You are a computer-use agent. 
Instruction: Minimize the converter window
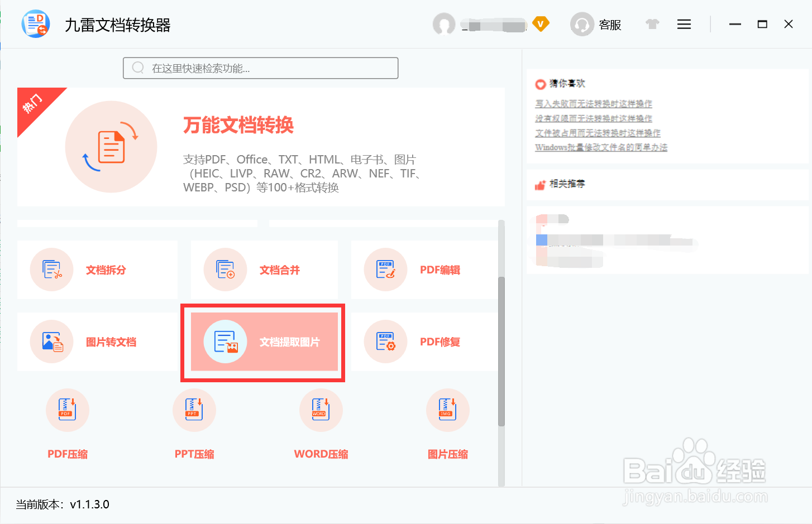735,24
